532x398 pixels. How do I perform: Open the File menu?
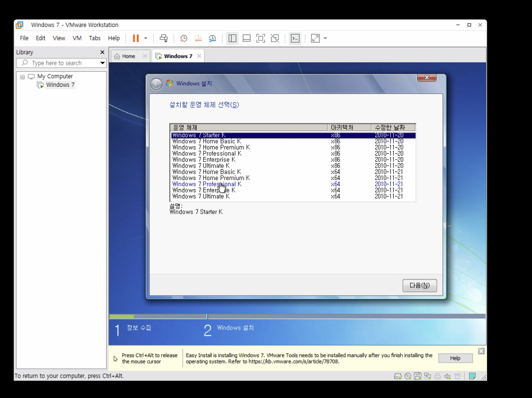click(24, 38)
